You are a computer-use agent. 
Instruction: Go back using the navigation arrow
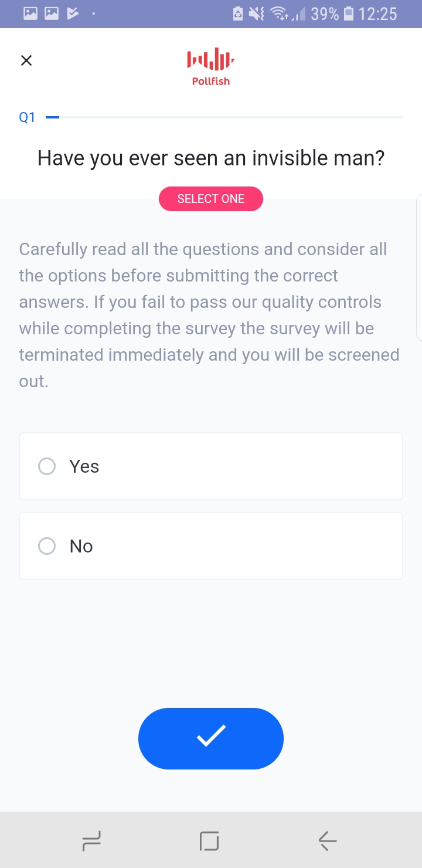(328, 841)
